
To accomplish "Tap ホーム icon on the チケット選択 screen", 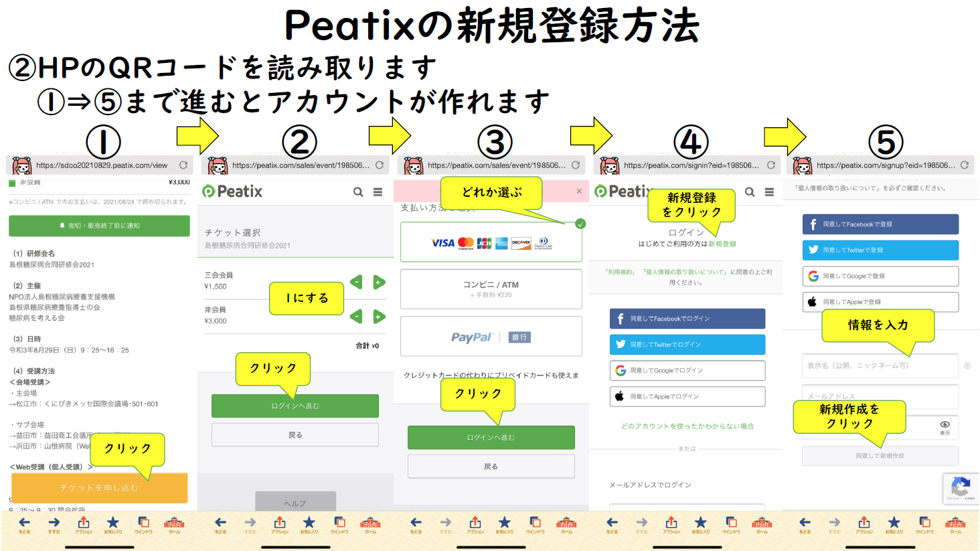I will point(370,525).
